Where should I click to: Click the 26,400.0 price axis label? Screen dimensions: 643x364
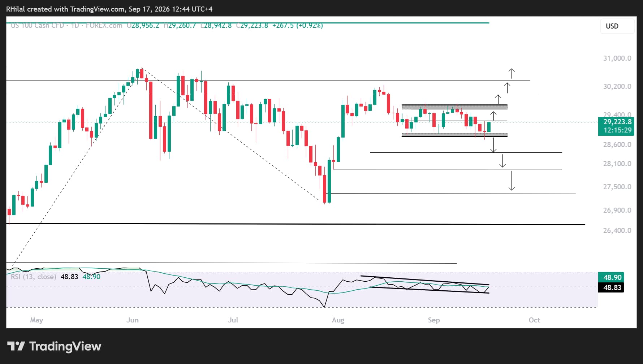617,230
